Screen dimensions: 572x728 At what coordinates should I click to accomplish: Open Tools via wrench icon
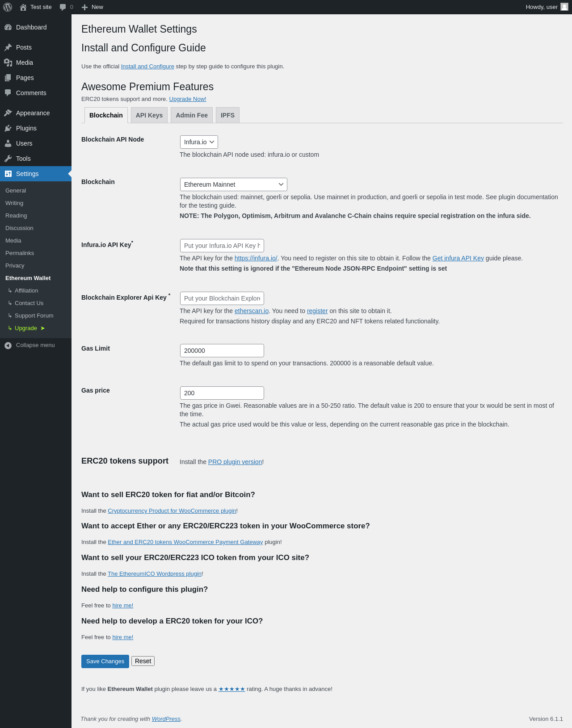coord(8,159)
